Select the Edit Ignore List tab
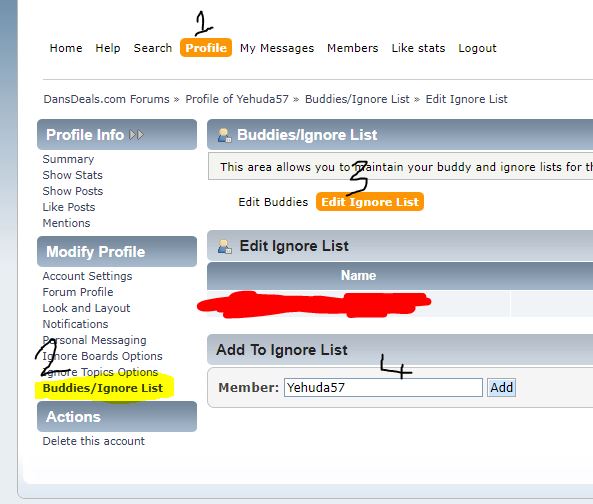The image size is (593, 504). tap(370, 202)
